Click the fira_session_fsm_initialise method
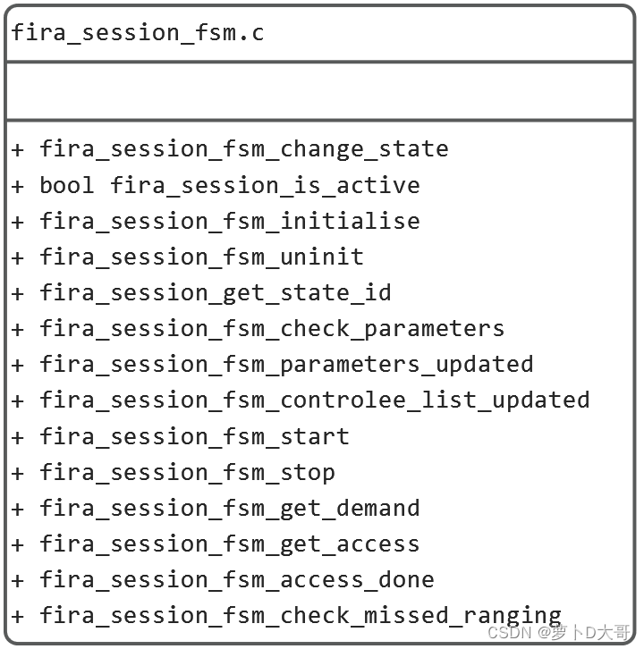Image resolution: width=644 pixels, height=649 pixels. click(x=229, y=221)
